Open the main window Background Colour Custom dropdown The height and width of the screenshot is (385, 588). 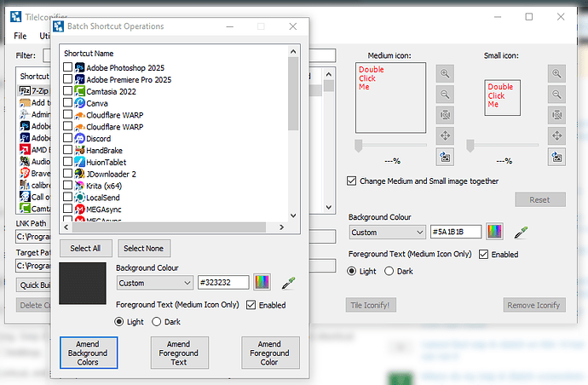coord(387,233)
